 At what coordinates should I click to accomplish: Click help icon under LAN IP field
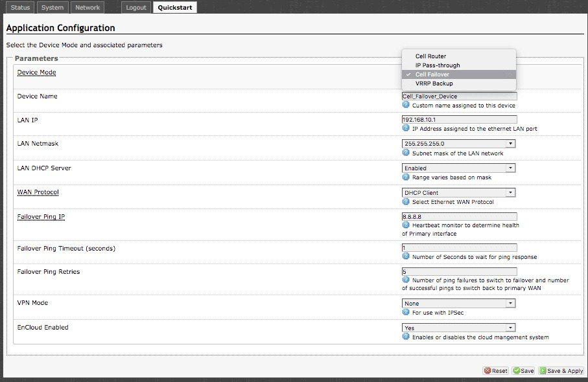(x=406, y=128)
